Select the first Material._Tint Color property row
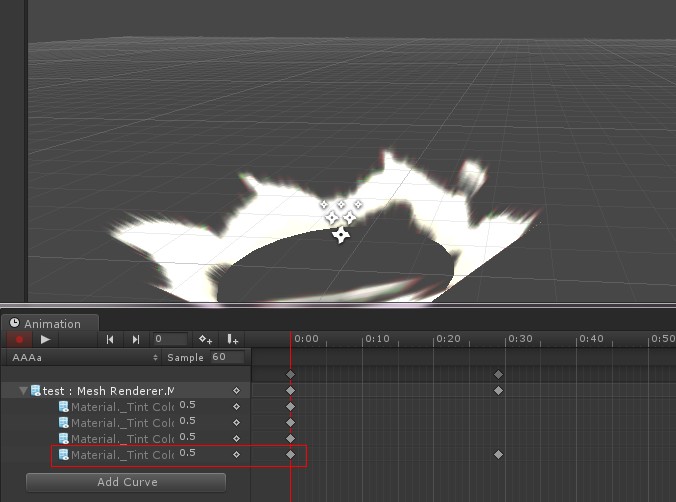 coord(125,407)
